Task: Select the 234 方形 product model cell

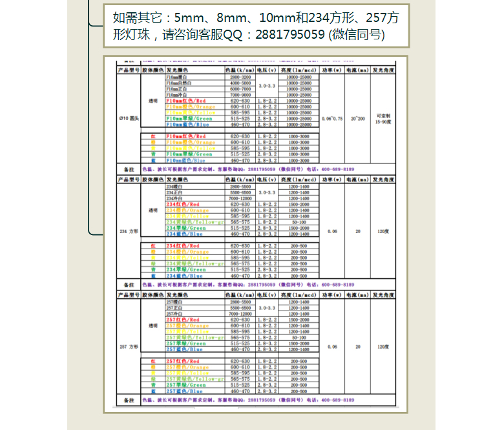Action: [128, 230]
